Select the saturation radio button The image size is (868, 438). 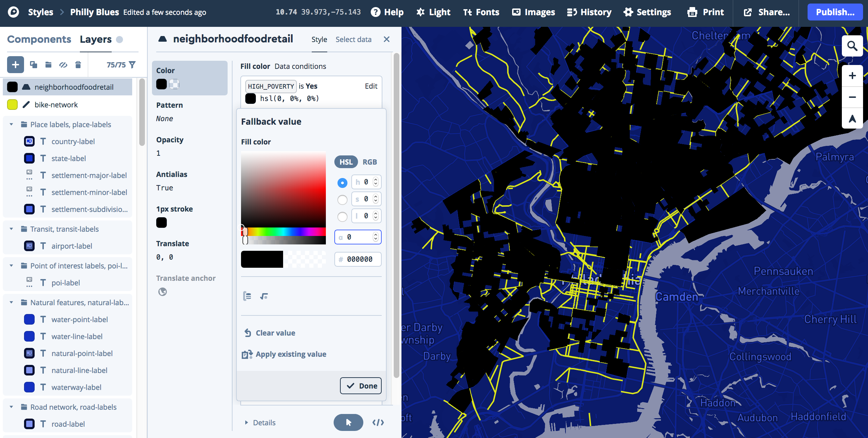coord(342,200)
